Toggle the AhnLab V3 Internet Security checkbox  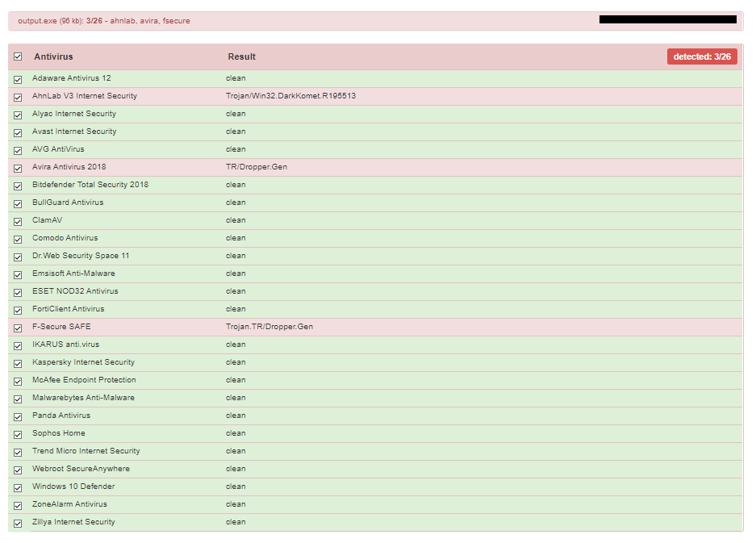[18, 98]
